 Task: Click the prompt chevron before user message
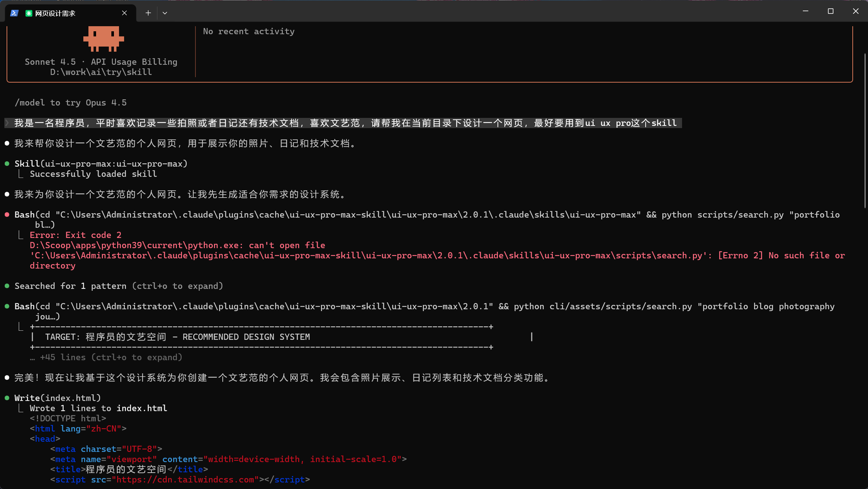coord(7,123)
